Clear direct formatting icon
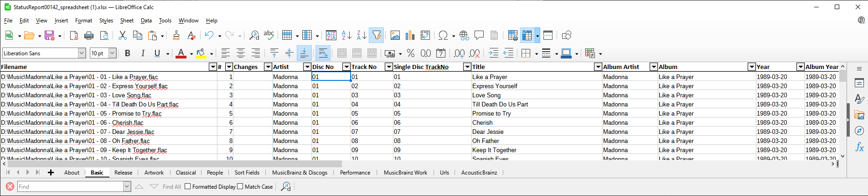The width and height of the screenshot is (868, 196). 191,35
